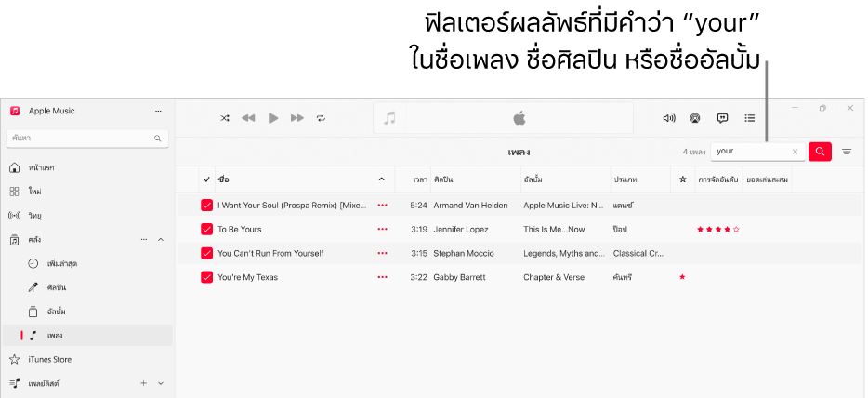This screenshot has height=398, width=868.
Task: Select คลัง (Library) in sidebar
Action: click(35, 240)
